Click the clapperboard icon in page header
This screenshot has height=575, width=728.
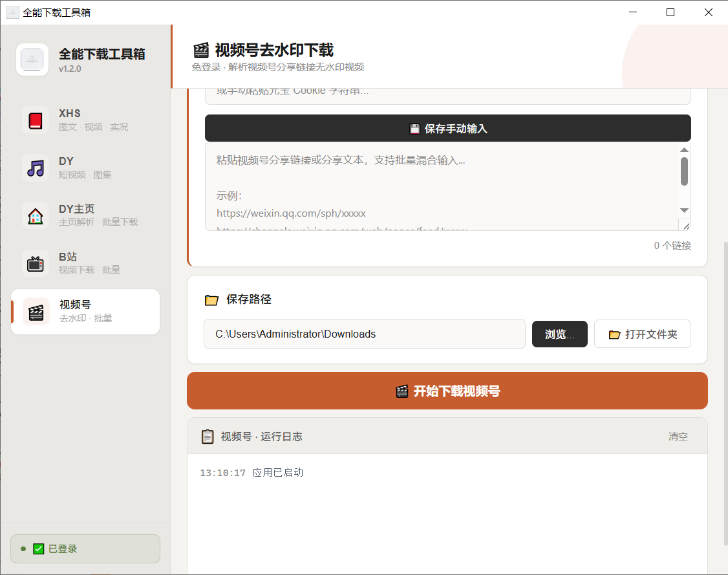[x=201, y=50]
